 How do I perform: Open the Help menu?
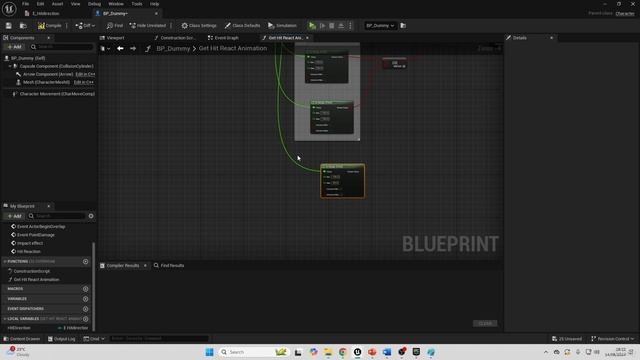click(154, 4)
